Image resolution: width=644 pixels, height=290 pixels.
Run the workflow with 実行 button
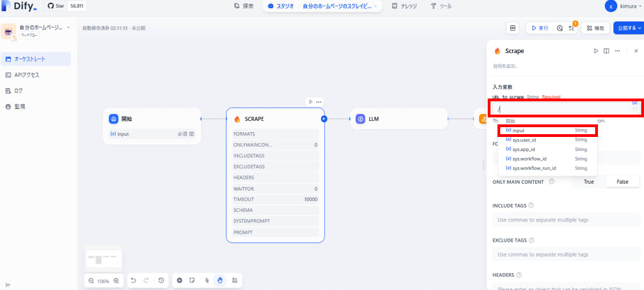tap(539, 28)
